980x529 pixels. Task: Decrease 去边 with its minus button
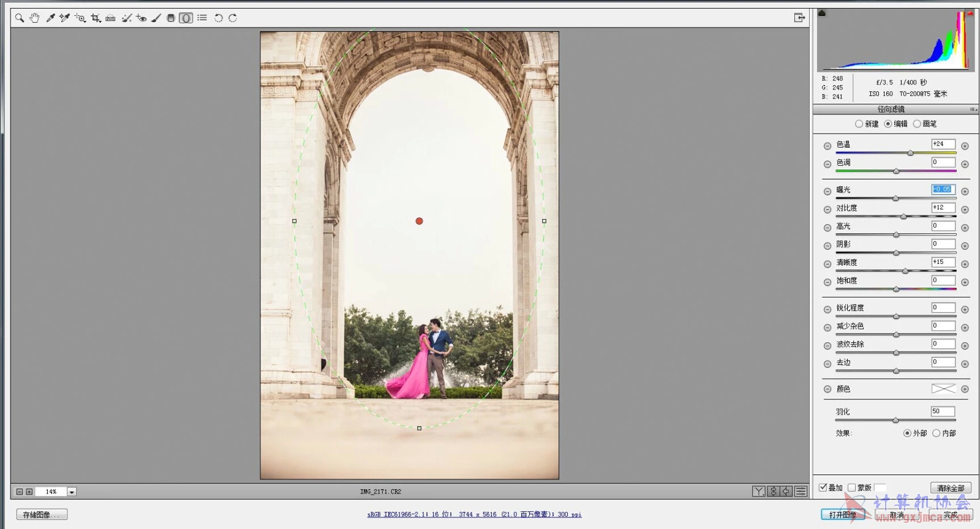pyautogui.click(x=827, y=364)
